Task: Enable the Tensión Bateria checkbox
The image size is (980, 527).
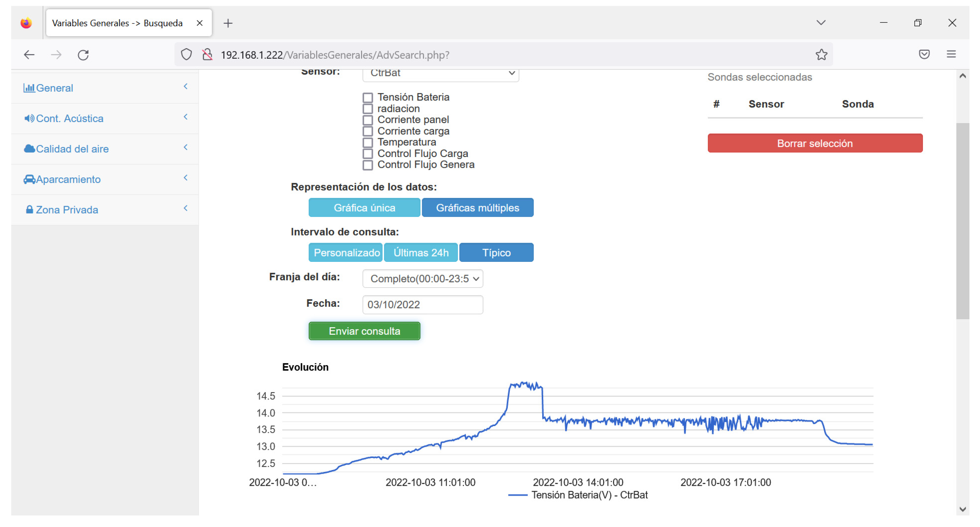Action: (367, 98)
